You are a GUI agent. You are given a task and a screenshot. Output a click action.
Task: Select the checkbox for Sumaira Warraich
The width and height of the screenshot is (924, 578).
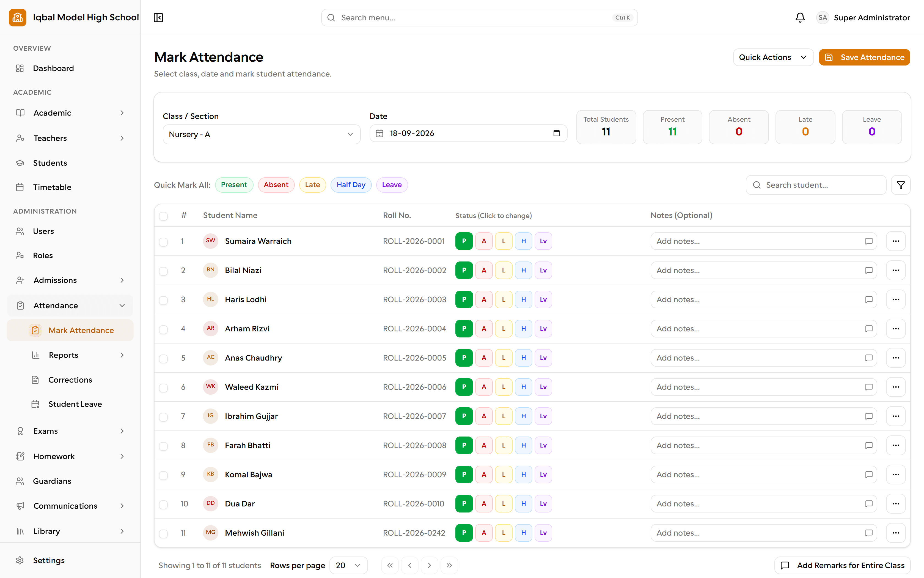[x=163, y=242]
